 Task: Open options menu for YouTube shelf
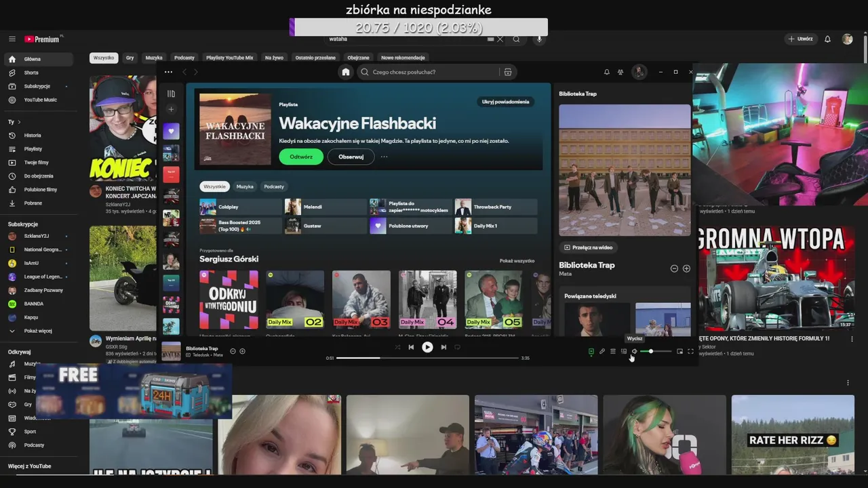[x=848, y=383]
